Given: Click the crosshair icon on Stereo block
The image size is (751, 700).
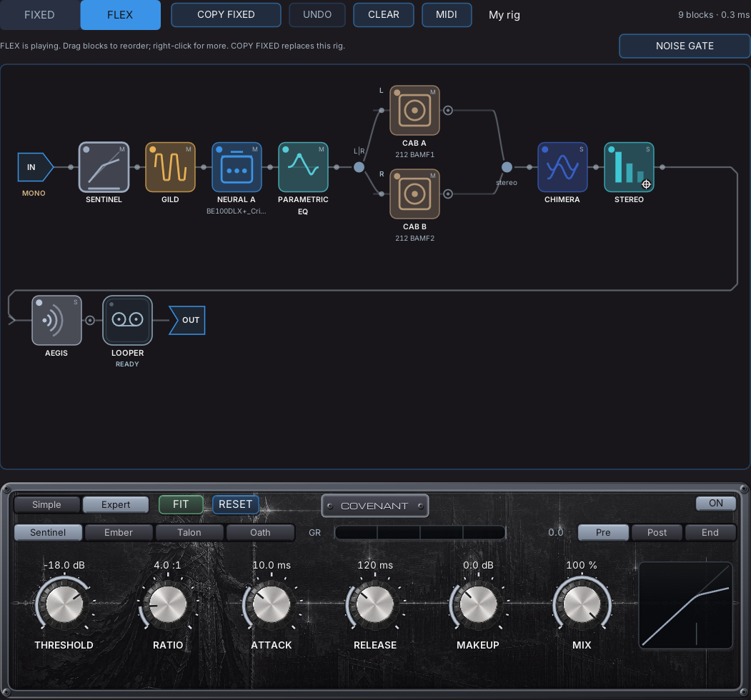Looking at the screenshot, I should click(x=646, y=184).
